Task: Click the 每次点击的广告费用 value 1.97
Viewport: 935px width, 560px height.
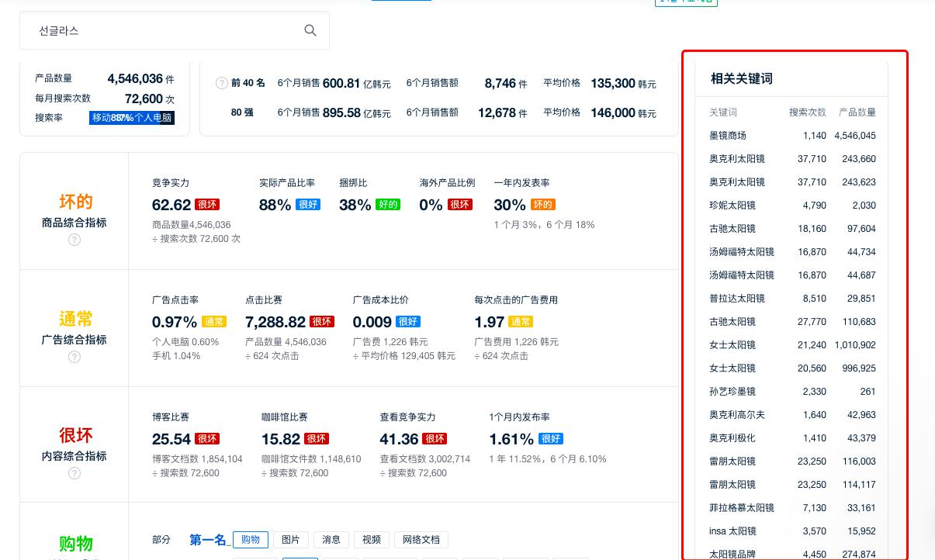Action: point(490,322)
